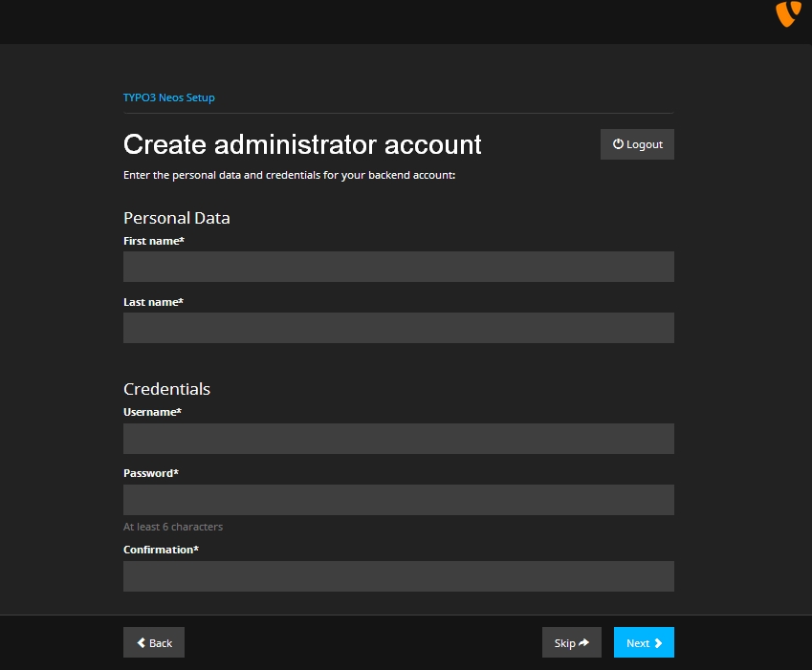
Task: Click the share arrow icon on Skip
Action: coord(583,642)
